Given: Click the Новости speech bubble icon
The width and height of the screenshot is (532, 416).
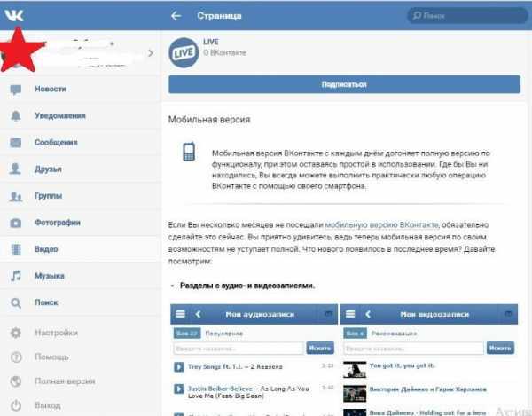Looking at the screenshot, I should pos(16,90).
